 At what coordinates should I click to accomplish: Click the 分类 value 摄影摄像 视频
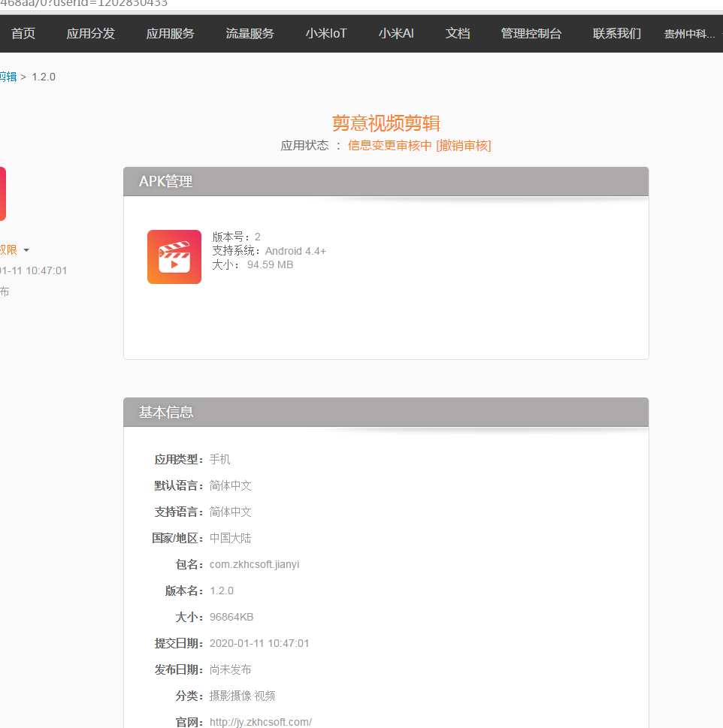[x=242, y=696]
